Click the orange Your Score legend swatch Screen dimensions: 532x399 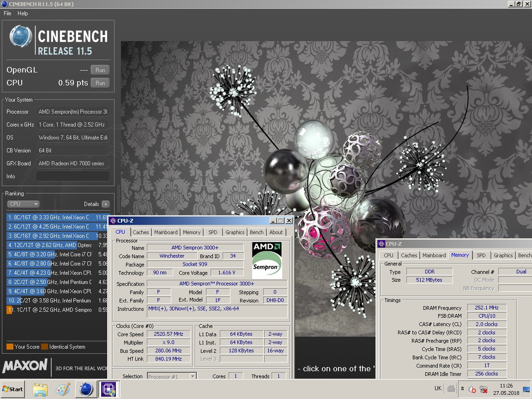(10, 347)
